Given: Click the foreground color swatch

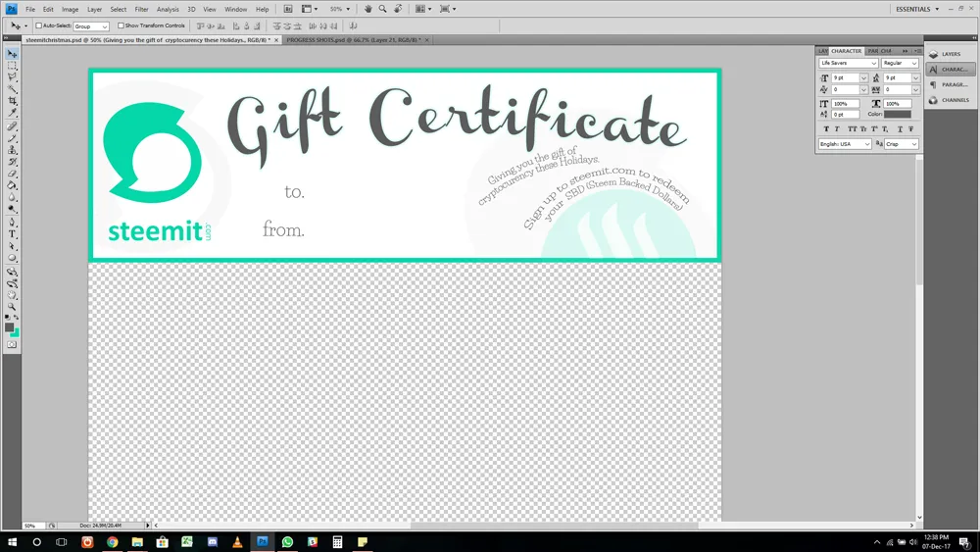Looking at the screenshot, I should [x=9, y=326].
